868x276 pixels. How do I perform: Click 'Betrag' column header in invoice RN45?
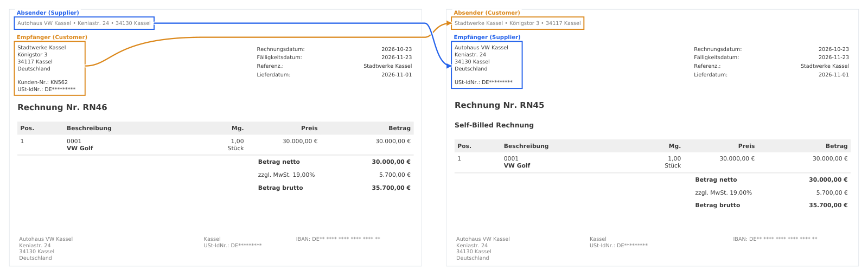point(837,146)
